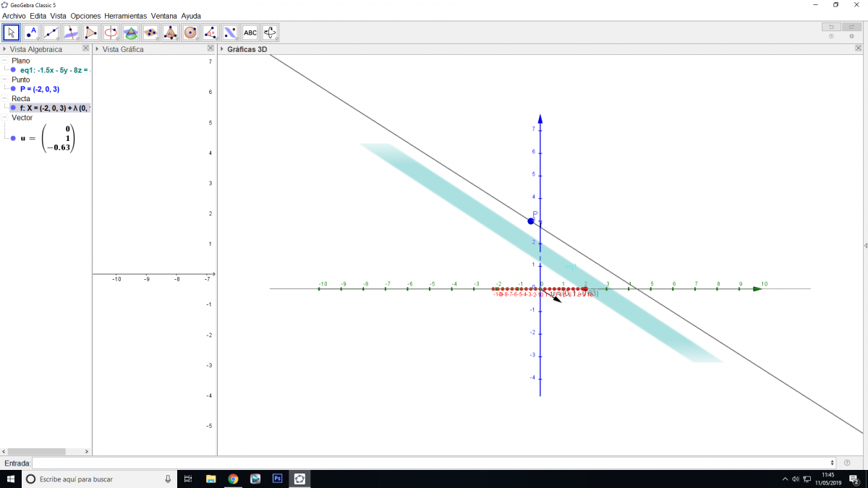Click the Entrada input field
Image resolution: width=868 pixels, height=488 pixels.
(x=433, y=463)
